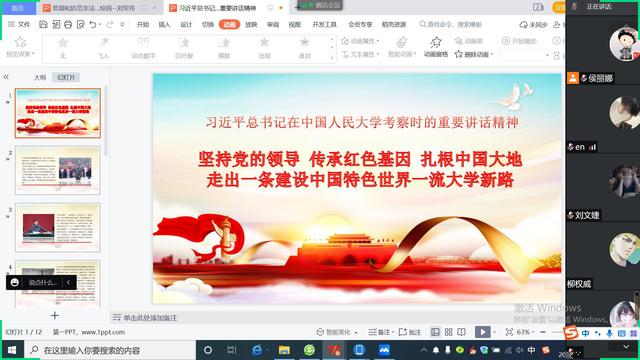
Task: Toggle the 备注 notes pane
Action: coord(379,332)
